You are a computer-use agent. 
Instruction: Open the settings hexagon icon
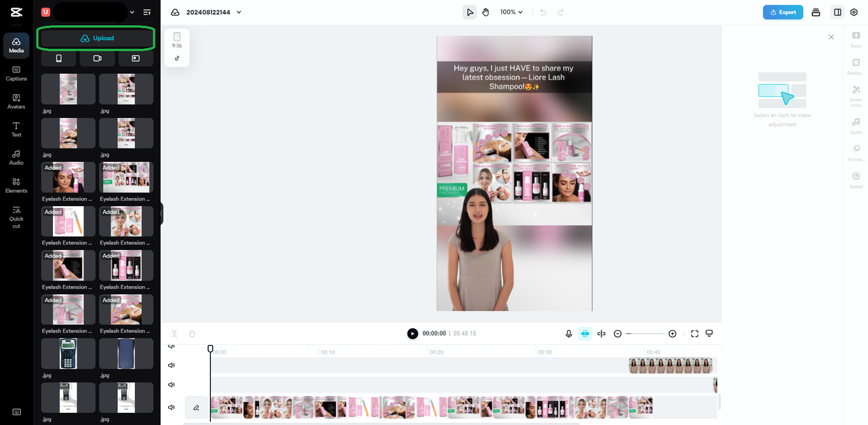pyautogui.click(x=854, y=12)
